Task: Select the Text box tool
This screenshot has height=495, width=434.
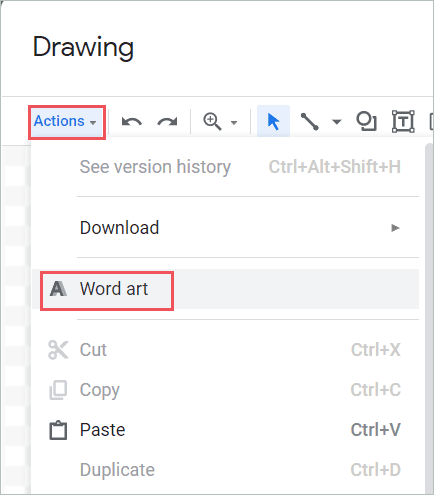Action: (403, 121)
